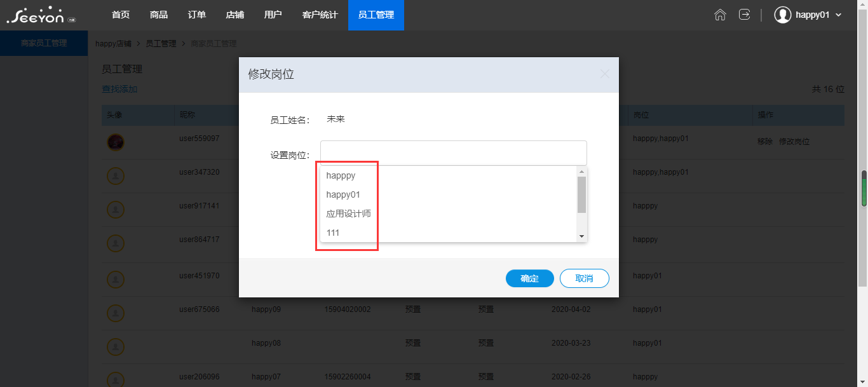Click the happy08 name cell
Image resolution: width=868 pixels, height=387 pixels.
click(266, 343)
